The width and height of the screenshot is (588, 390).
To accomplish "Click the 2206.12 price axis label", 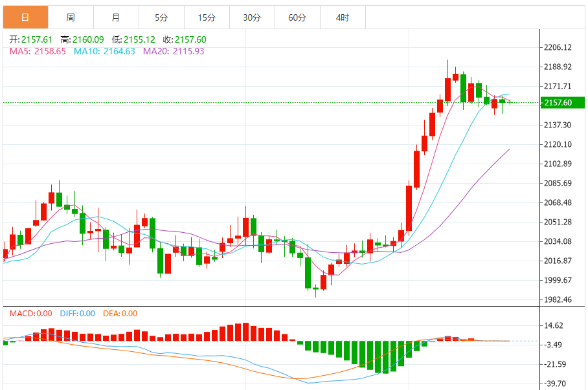I will coord(558,48).
